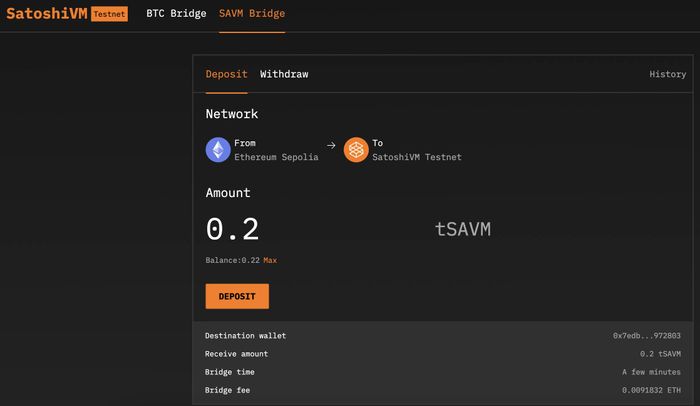700x406 pixels.
Task: Click the orange Testnet badge
Action: click(x=109, y=14)
